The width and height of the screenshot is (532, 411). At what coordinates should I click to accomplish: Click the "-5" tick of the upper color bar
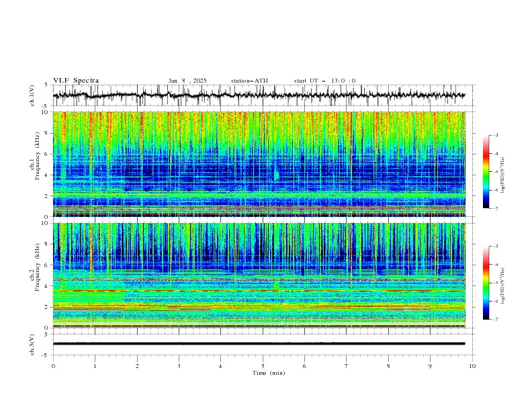coord(495,172)
